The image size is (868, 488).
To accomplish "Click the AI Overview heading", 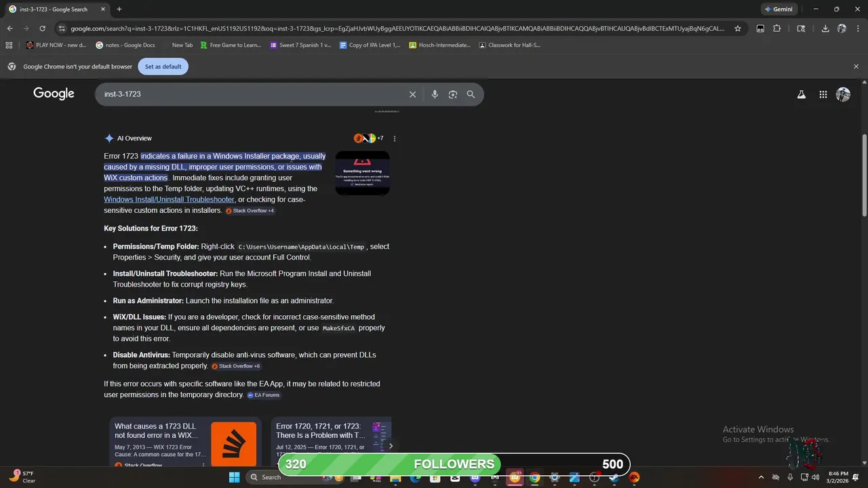I will (x=134, y=138).
